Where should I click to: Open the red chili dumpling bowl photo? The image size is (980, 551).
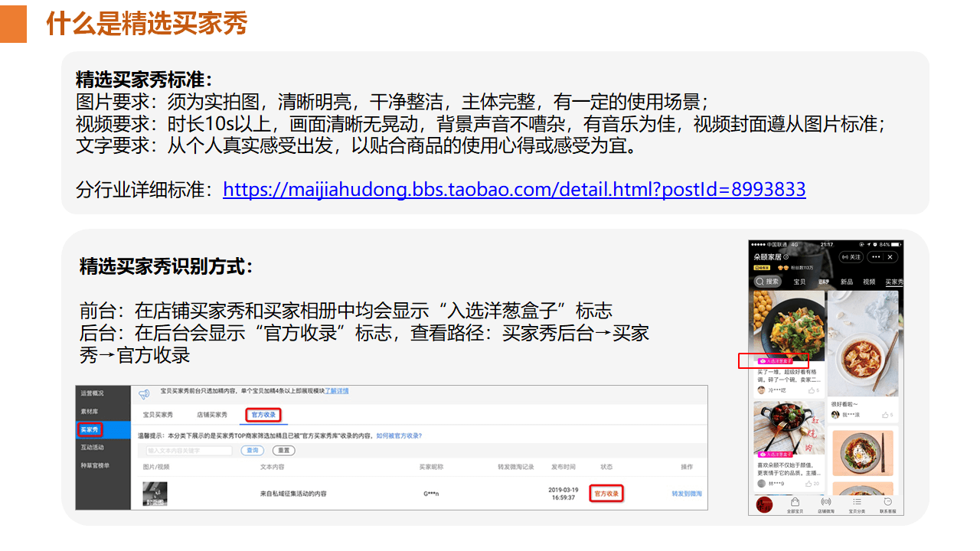(863, 344)
